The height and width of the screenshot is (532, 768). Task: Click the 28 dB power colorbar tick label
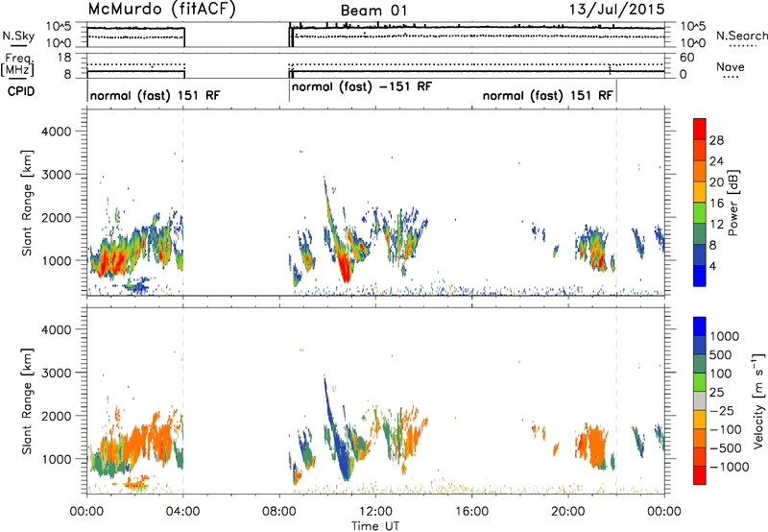tap(716, 140)
